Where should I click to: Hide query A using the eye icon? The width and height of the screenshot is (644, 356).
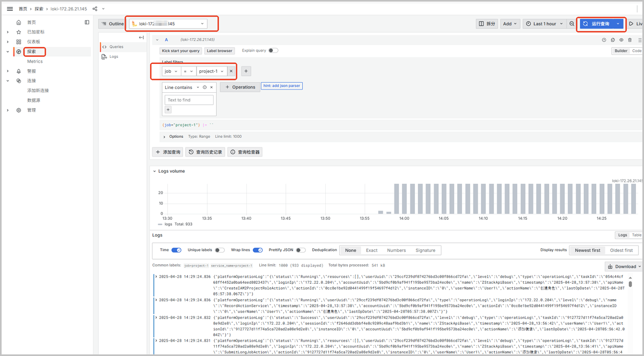[x=621, y=40]
